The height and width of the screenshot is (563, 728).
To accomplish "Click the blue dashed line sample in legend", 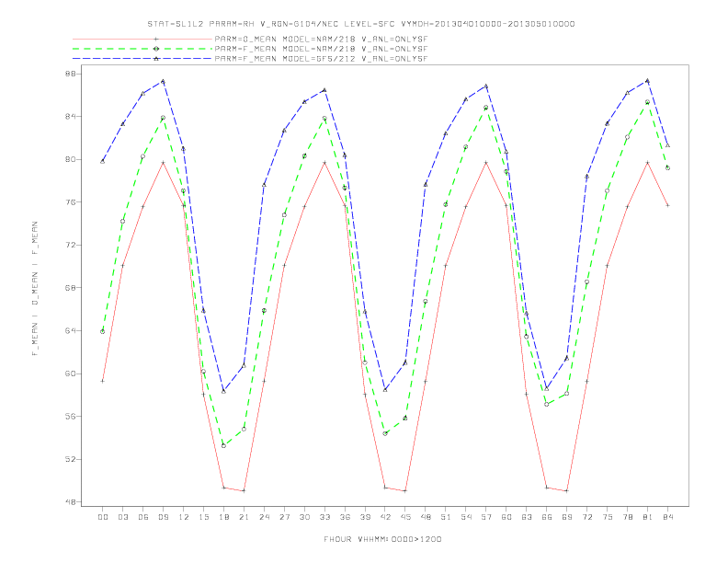I will point(142,59).
